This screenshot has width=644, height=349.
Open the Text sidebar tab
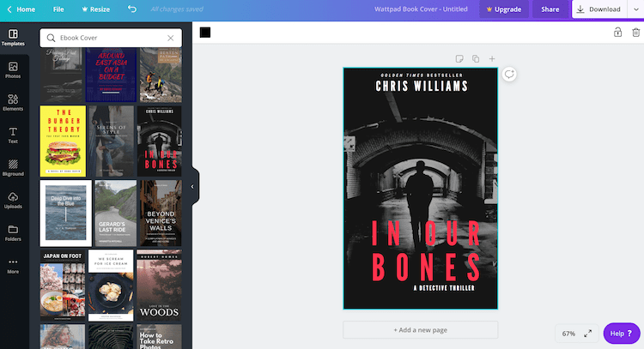[x=13, y=135]
